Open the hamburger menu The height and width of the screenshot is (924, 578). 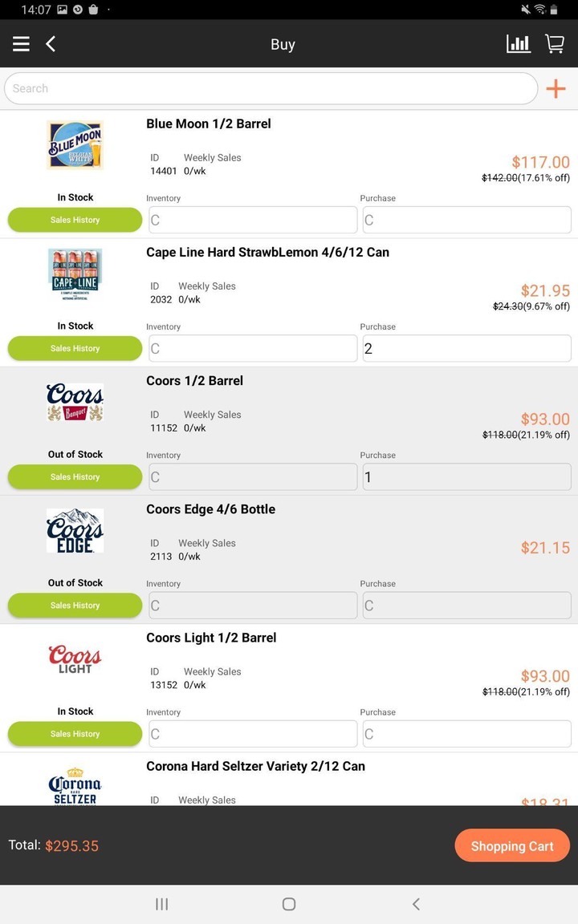21,44
